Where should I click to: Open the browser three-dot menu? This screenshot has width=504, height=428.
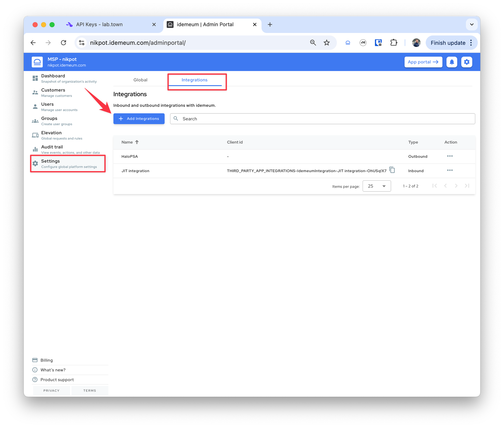(471, 43)
